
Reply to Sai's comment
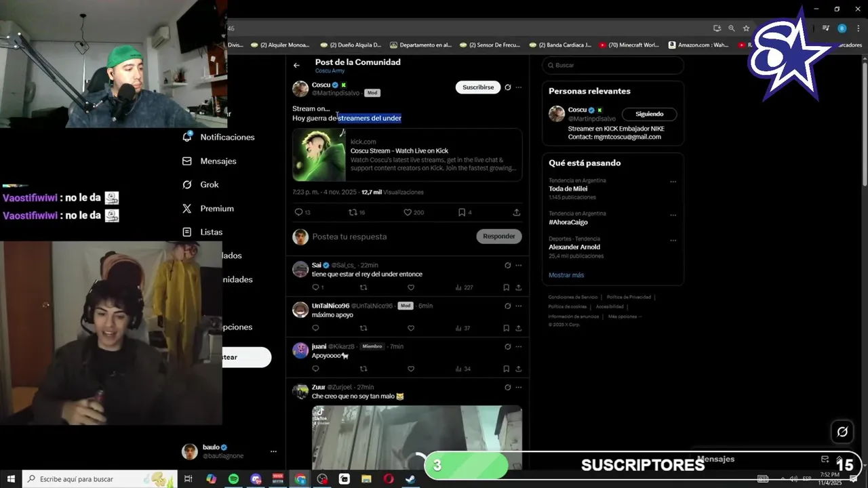[x=315, y=287]
